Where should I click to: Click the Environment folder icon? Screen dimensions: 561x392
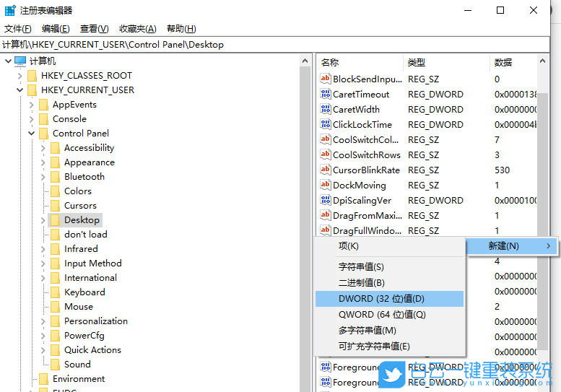pos(43,379)
